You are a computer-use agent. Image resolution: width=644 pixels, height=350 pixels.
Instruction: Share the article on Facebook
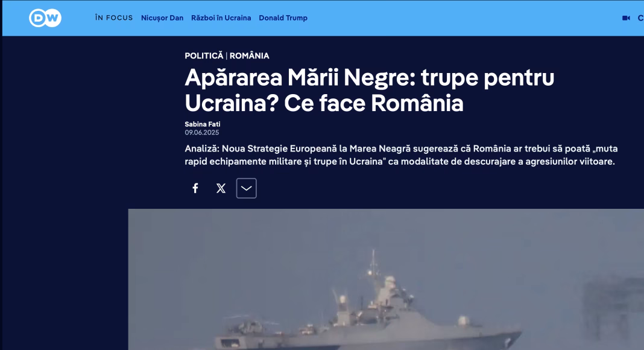pos(195,188)
